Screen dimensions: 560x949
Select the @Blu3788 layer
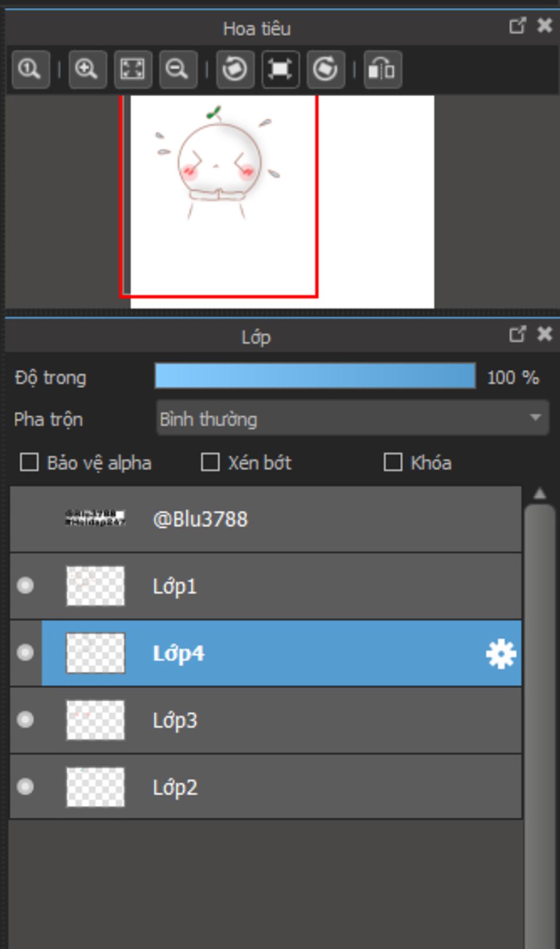click(266, 519)
